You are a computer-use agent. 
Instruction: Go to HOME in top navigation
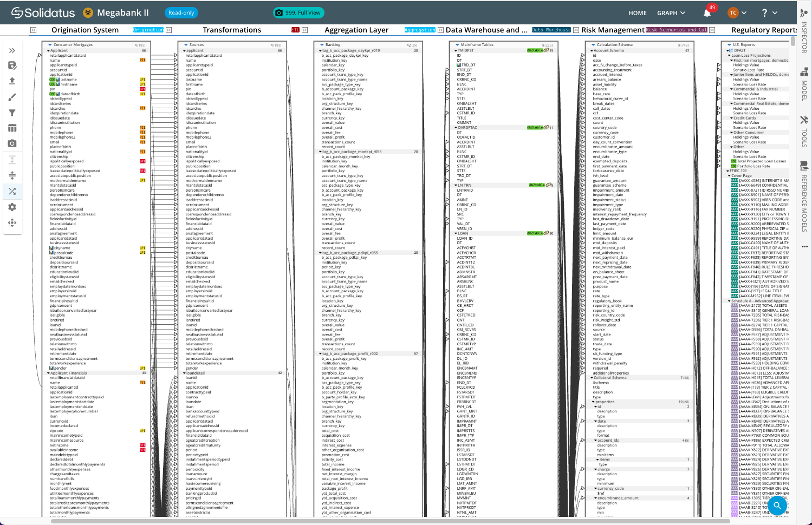pyautogui.click(x=638, y=13)
